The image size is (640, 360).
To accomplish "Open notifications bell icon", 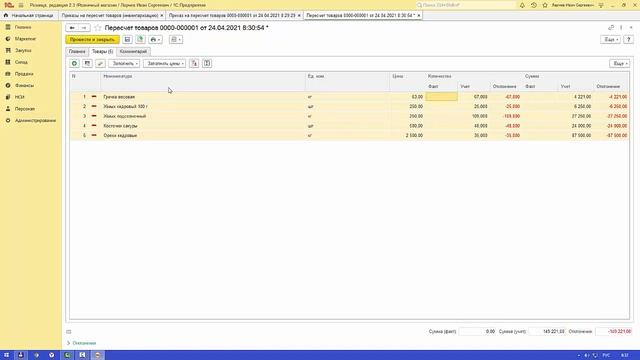I will pos(522,5).
